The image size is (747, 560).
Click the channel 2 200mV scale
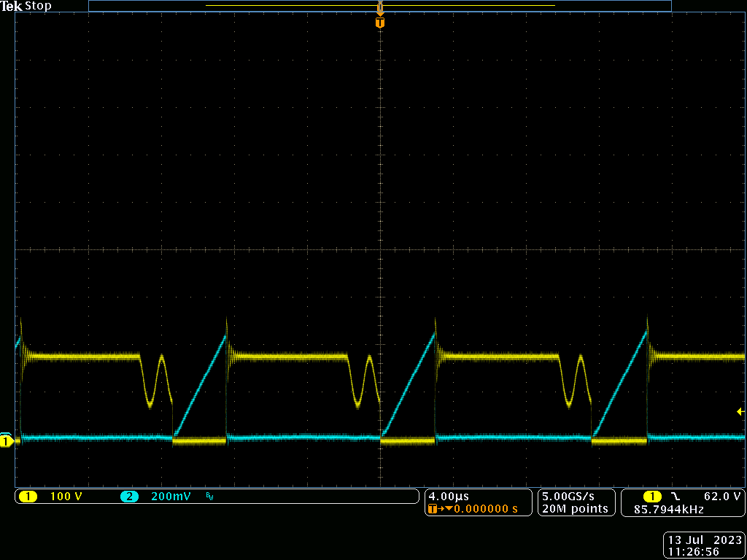pyautogui.click(x=171, y=497)
